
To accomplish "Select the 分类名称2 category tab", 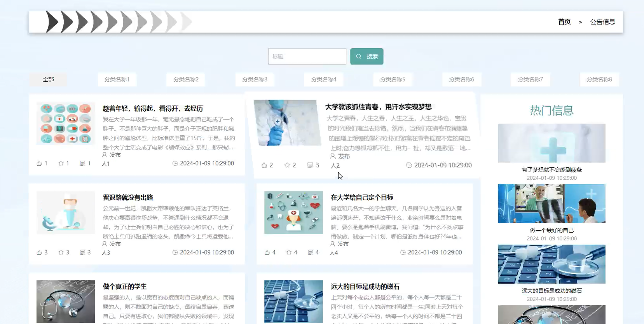I will click(x=186, y=79).
